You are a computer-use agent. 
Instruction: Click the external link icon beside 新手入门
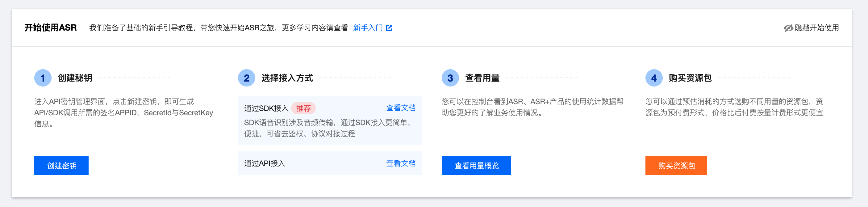point(389,28)
